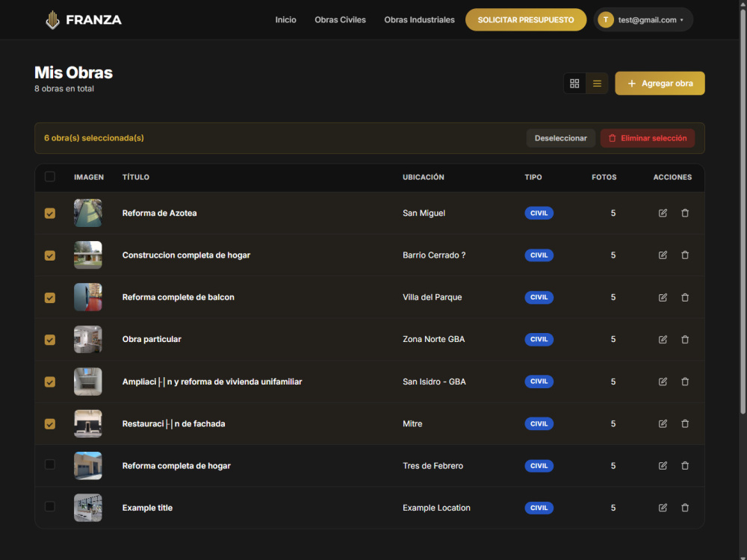Switch to list view
Image resolution: width=747 pixels, height=560 pixels.
click(x=597, y=84)
